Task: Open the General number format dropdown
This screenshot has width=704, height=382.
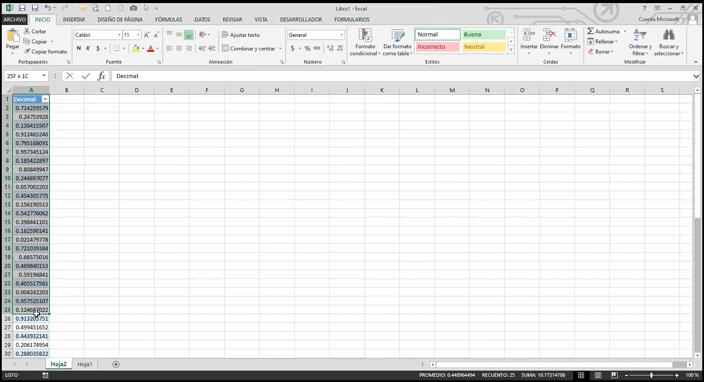Action: click(341, 35)
